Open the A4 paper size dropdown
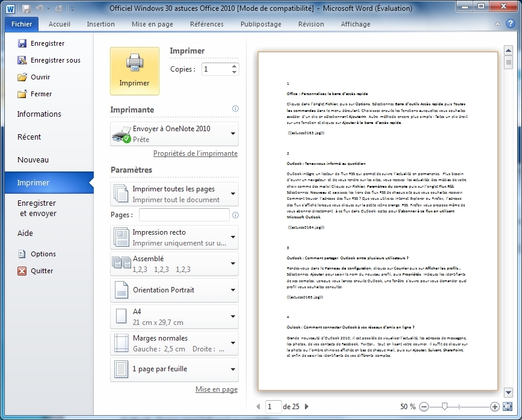522x420 pixels. [x=174, y=317]
